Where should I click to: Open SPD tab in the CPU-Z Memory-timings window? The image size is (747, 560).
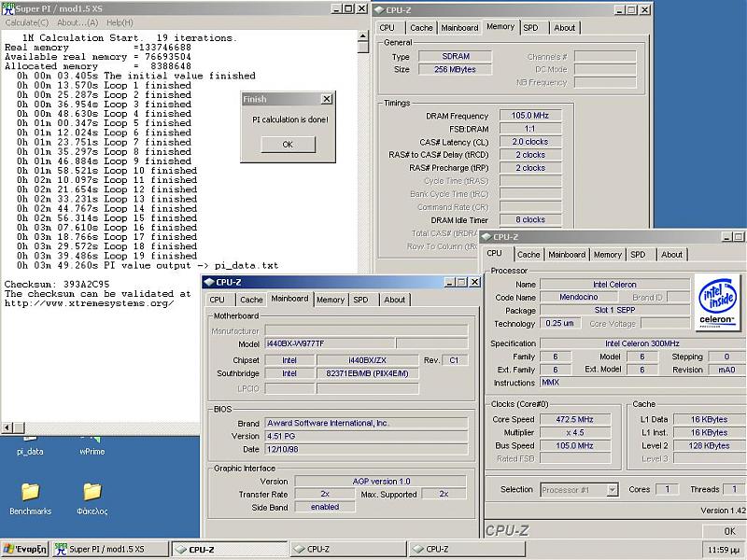click(530, 28)
